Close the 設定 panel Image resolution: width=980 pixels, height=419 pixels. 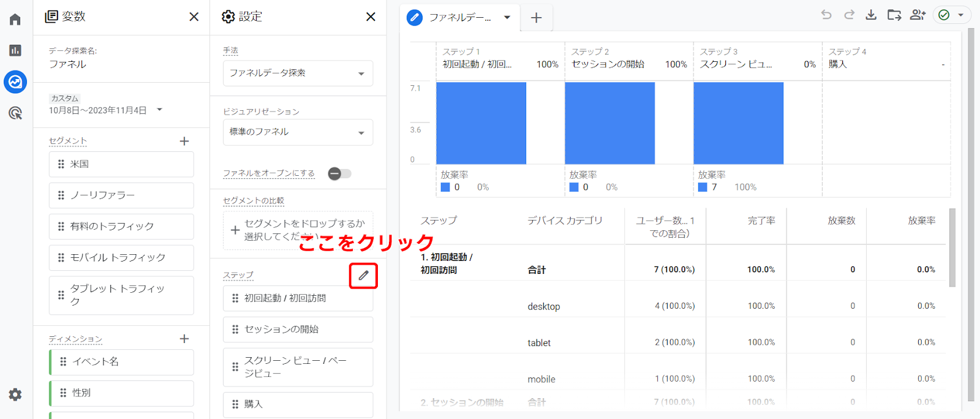coord(371,17)
